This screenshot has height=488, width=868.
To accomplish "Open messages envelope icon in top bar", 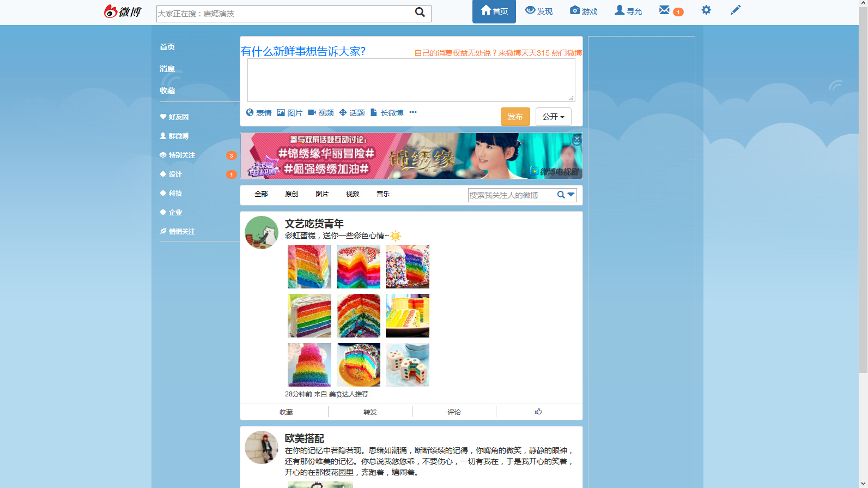I will (x=664, y=10).
